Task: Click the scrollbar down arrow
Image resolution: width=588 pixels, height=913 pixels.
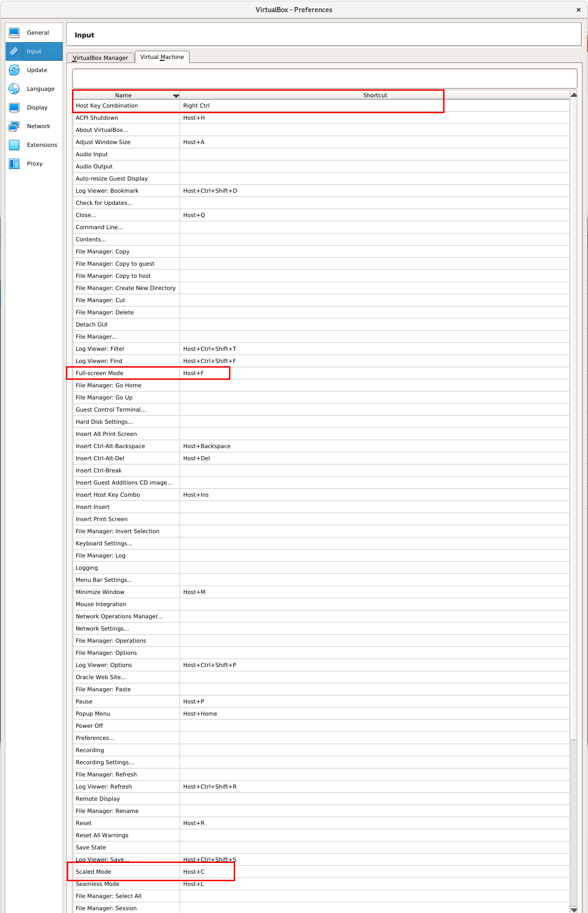Action: pyautogui.click(x=574, y=910)
